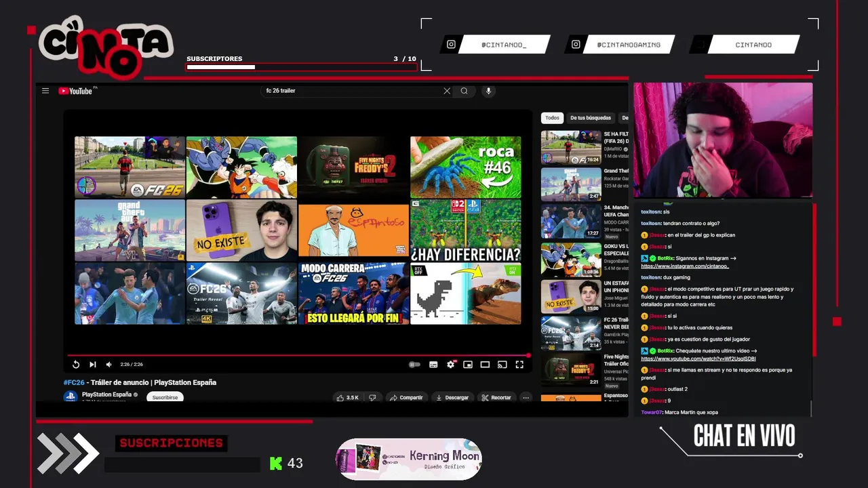Click the SUBSCRIPTORES 3 / 10 progress bar
The width and height of the screenshot is (868, 488).
point(301,67)
